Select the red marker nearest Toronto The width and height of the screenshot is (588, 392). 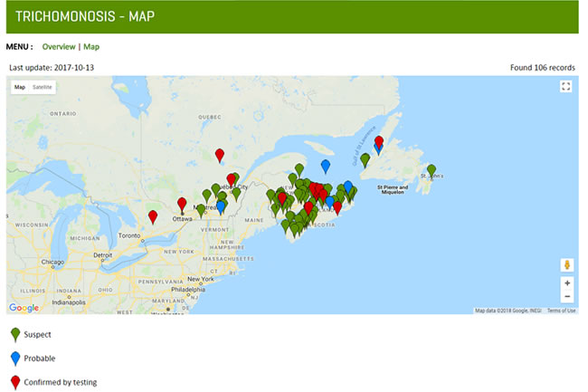(x=153, y=216)
